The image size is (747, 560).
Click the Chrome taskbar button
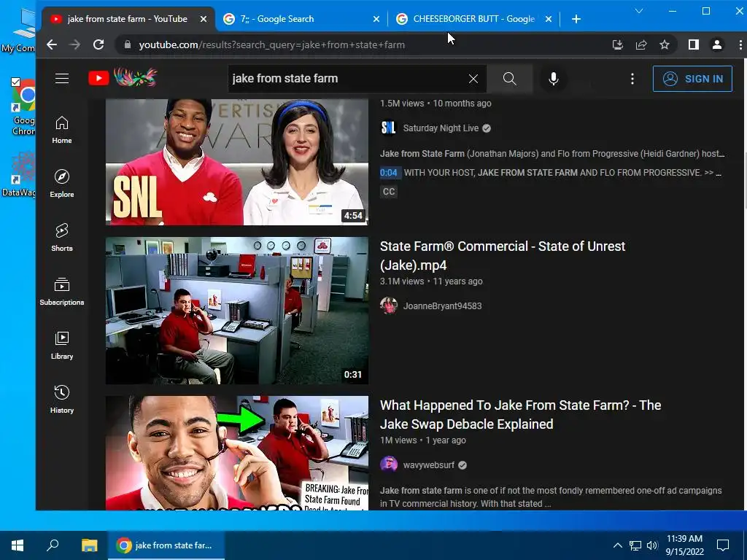pyautogui.click(x=166, y=545)
